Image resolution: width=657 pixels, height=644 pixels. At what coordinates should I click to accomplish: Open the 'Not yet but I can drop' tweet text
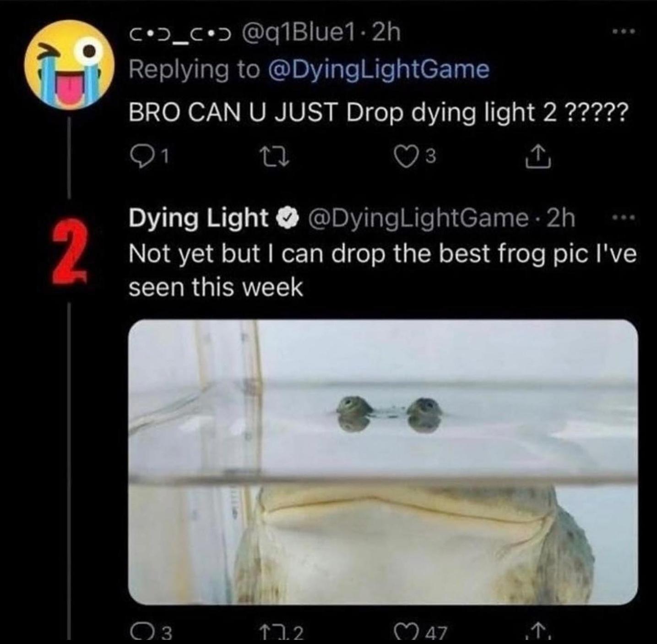click(x=382, y=270)
